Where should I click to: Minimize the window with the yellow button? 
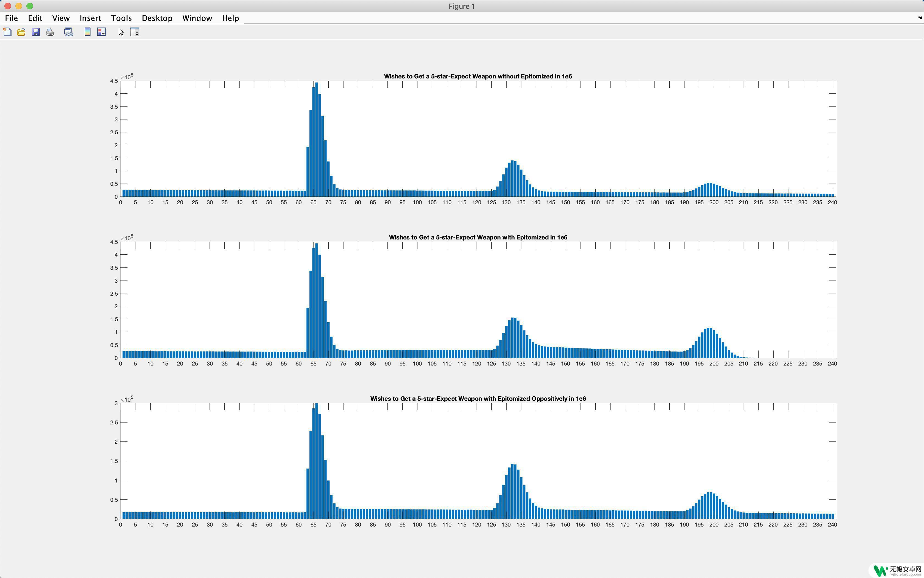pyautogui.click(x=19, y=6)
